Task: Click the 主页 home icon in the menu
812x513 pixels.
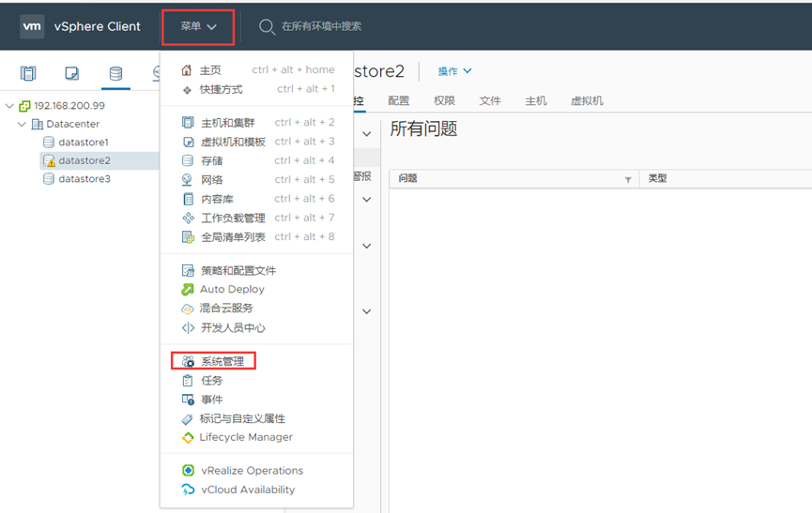Action: click(x=187, y=69)
